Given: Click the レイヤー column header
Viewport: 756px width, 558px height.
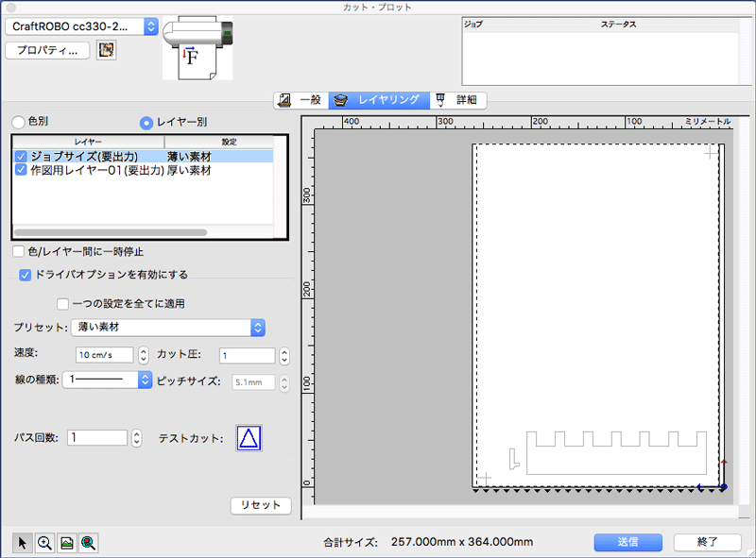Looking at the screenshot, I should 89,142.
